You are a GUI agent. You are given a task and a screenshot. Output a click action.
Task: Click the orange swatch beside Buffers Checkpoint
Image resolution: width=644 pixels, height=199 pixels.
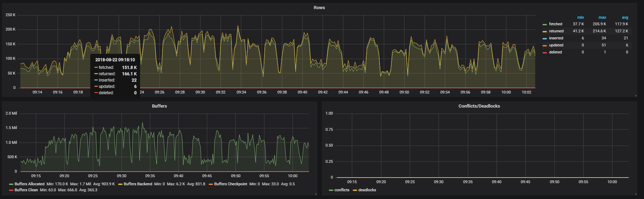tap(211, 184)
